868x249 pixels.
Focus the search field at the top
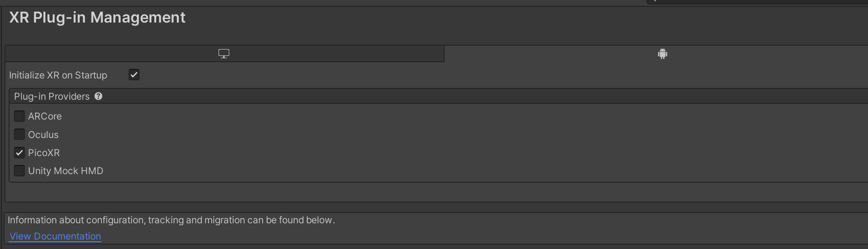(758, 1)
